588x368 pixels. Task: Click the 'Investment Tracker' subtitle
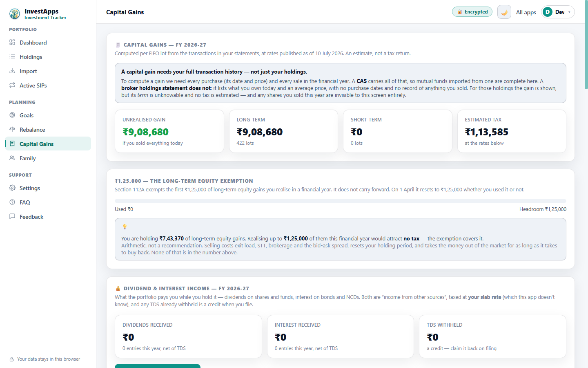45,18
